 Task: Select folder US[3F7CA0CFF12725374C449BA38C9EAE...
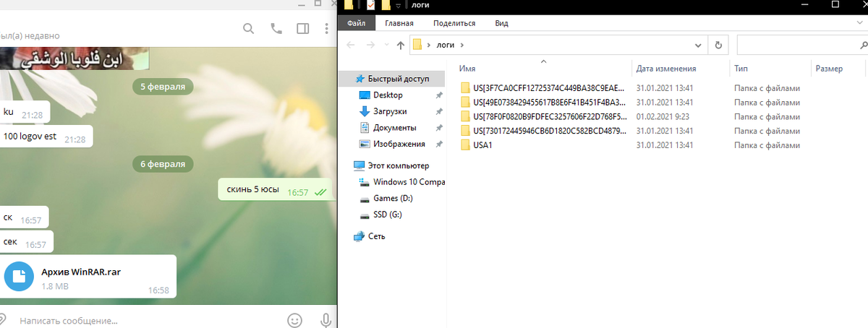click(549, 88)
